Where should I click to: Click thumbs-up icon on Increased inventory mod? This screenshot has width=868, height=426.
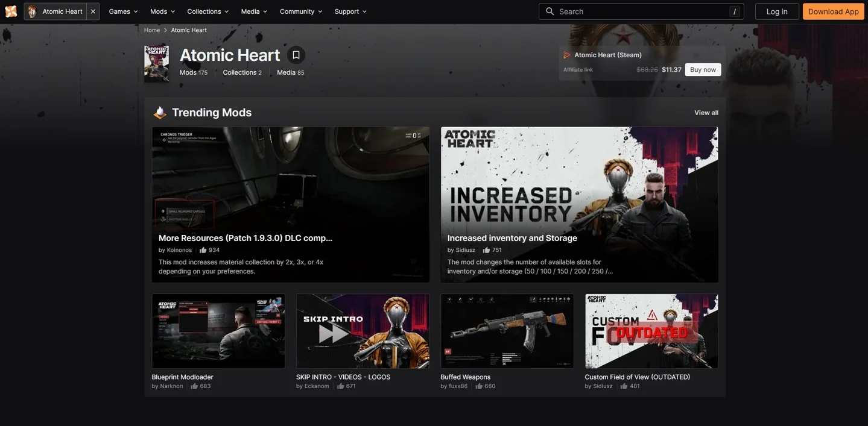pos(486,250)
